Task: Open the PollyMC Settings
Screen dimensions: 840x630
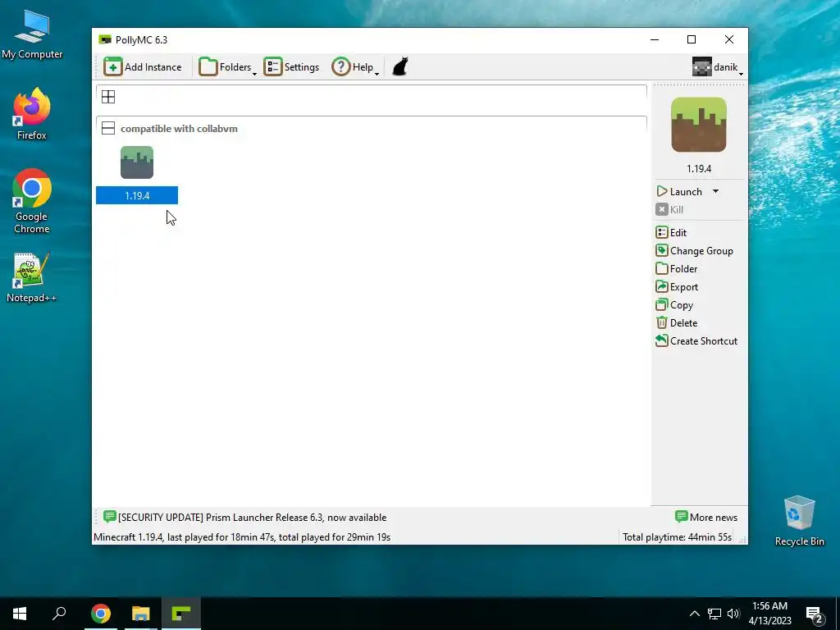Action: (x=292, y=67)
